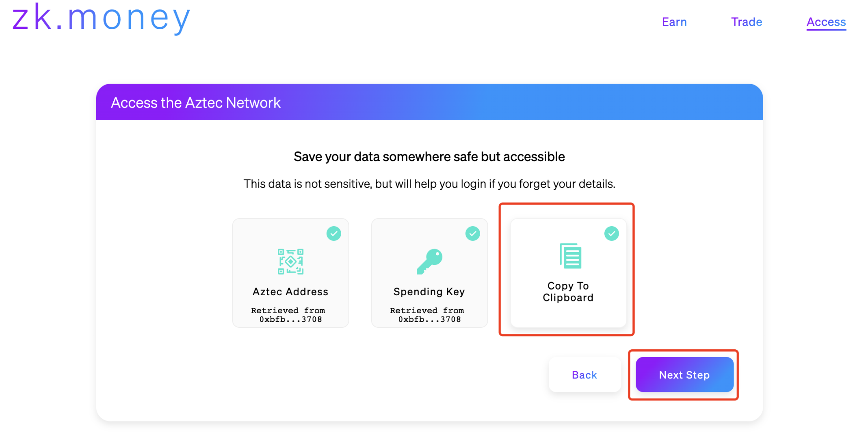Click the Spending Key green checkmark

coord(472,234)
